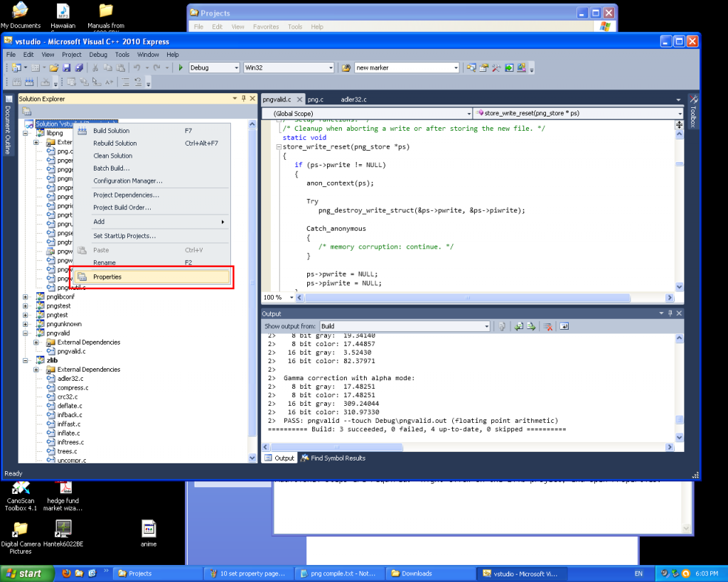Image resolution: width=728 pixels, height=582 pixels.
Task: Click Properties icon in Solution Explorer toolbar
Action: (x=27, y=112)
